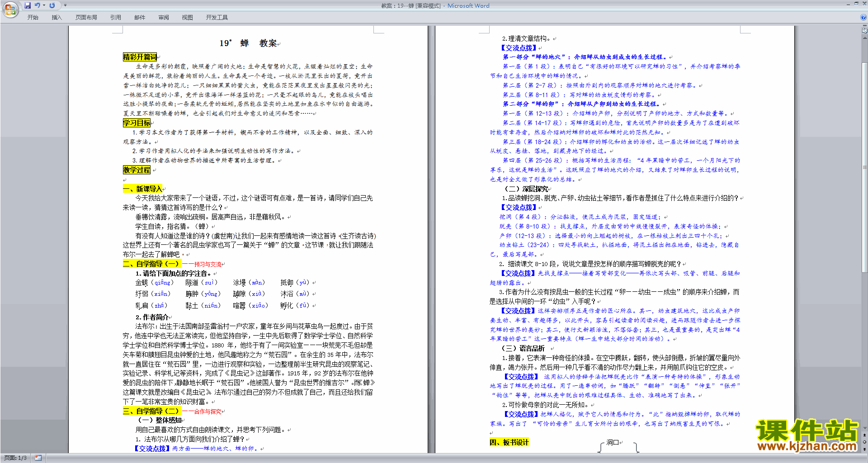Click the sub-heading （一）整体感知
This screenshot has height=463, width=868.
pos(160,420)
